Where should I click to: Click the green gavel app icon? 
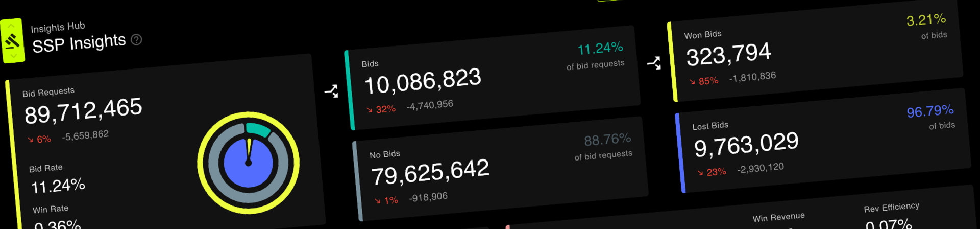(12, 41)
